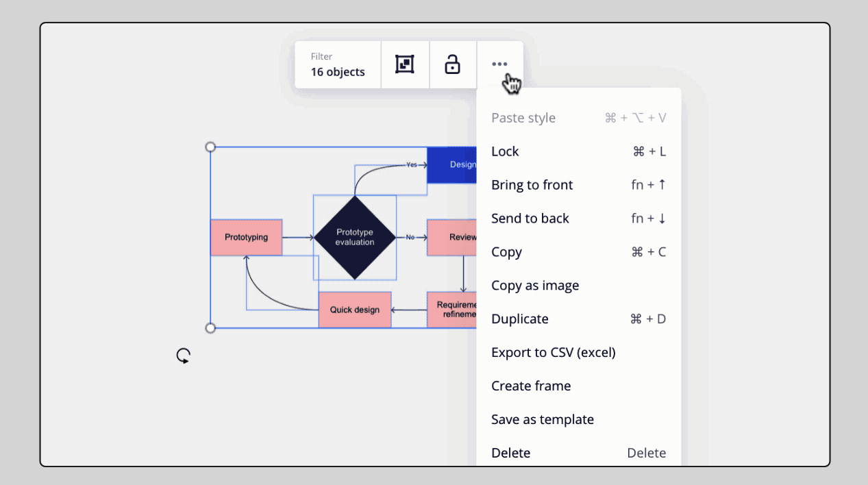Open more options via the ellipsis icon

coord(499,64)
